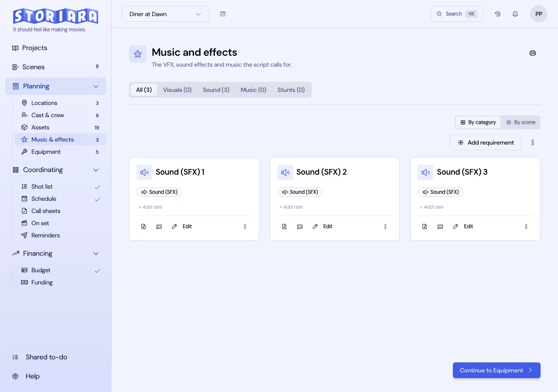This screenshot has height=392, width=558.
Task: Open more menu on Sound (SFX) 2
Action: click(x=385, y=226)
